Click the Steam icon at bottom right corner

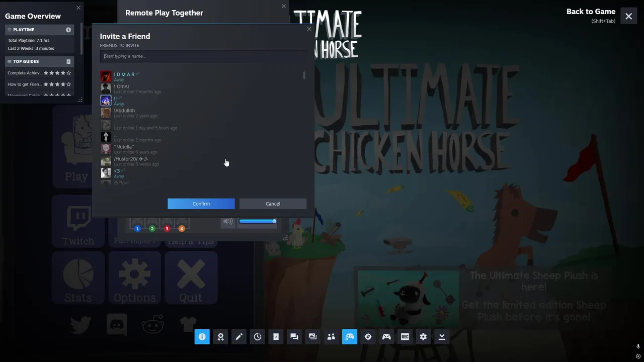pyautogui.click(x=638, y=356)
